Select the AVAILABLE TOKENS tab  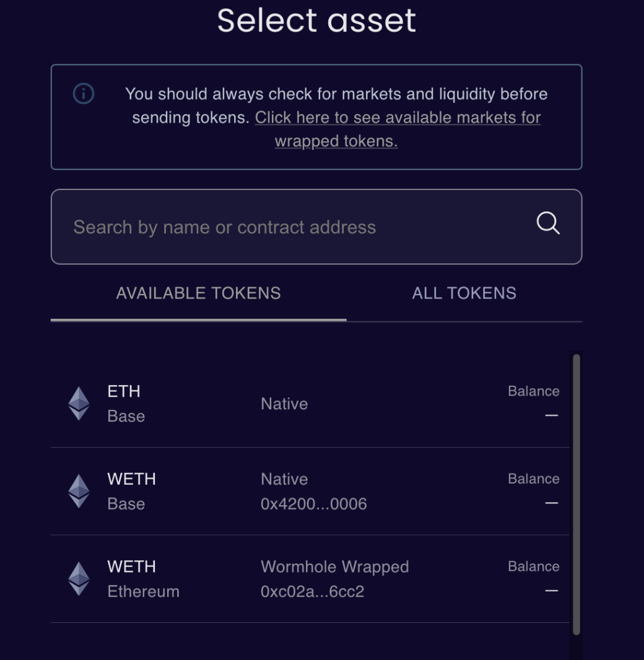[x=198, y=293]
